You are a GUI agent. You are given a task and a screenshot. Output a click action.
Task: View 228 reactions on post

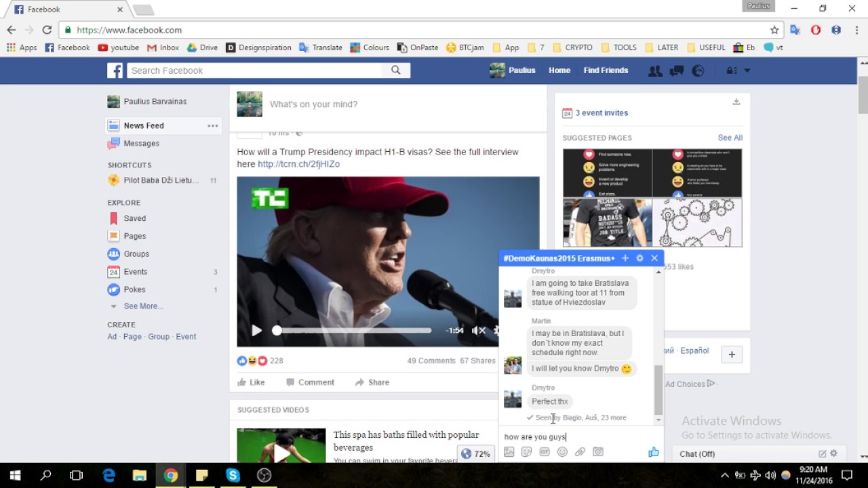pyautogui.click(x=260, y=361)
